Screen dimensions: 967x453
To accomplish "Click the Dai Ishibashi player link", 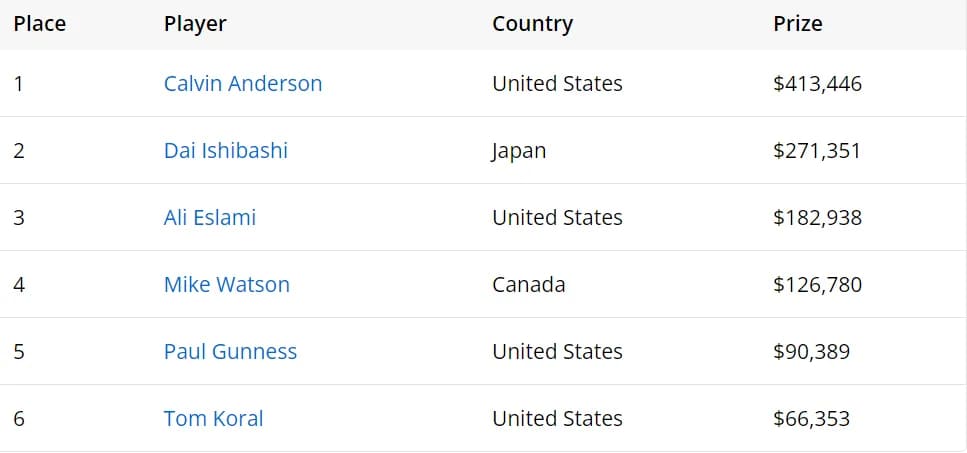I will coord(226,151).
